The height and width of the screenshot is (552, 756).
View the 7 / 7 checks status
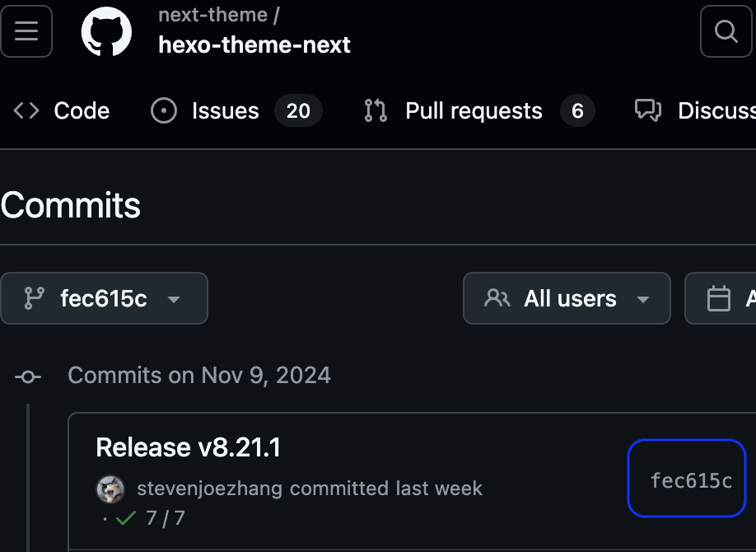coord(166,518)
